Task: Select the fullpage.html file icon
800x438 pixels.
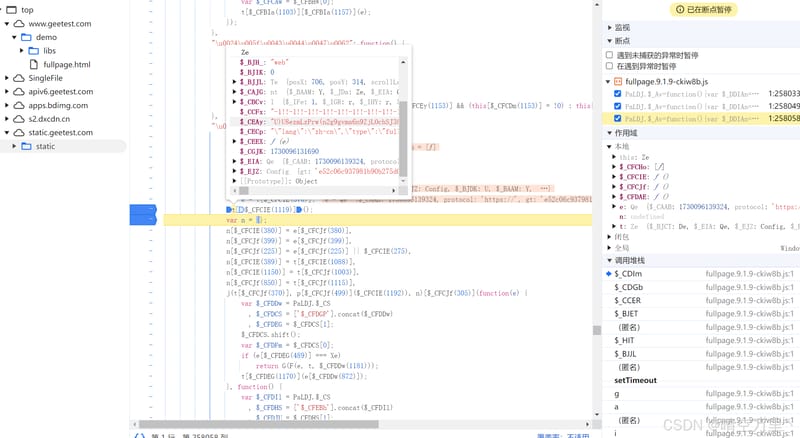Action: [34, 64]
